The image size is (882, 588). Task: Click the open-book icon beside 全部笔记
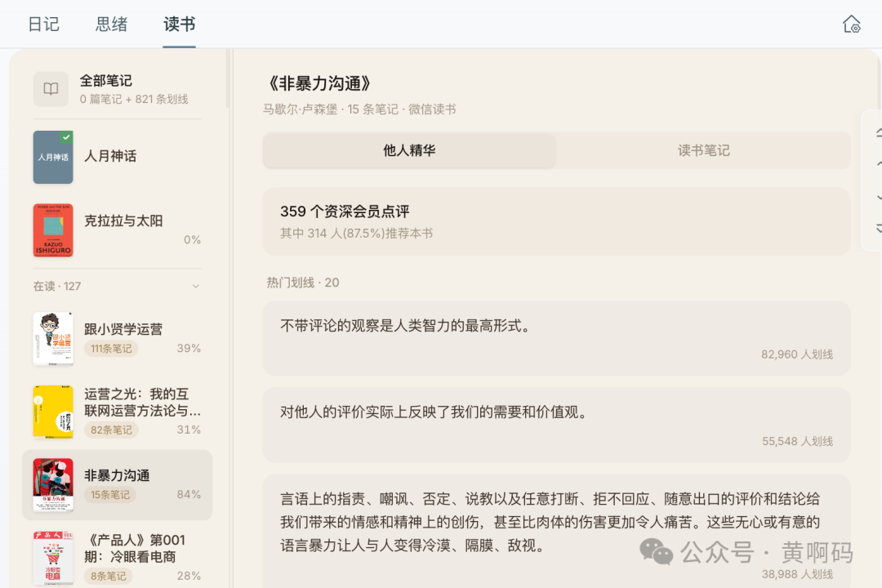[x=51, y=89]
